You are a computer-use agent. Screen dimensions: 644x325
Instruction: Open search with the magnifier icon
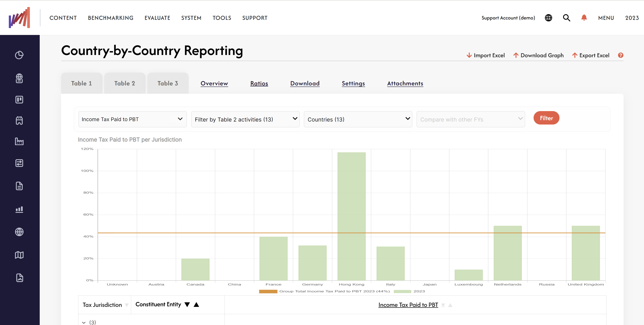(x=566, y=18)
